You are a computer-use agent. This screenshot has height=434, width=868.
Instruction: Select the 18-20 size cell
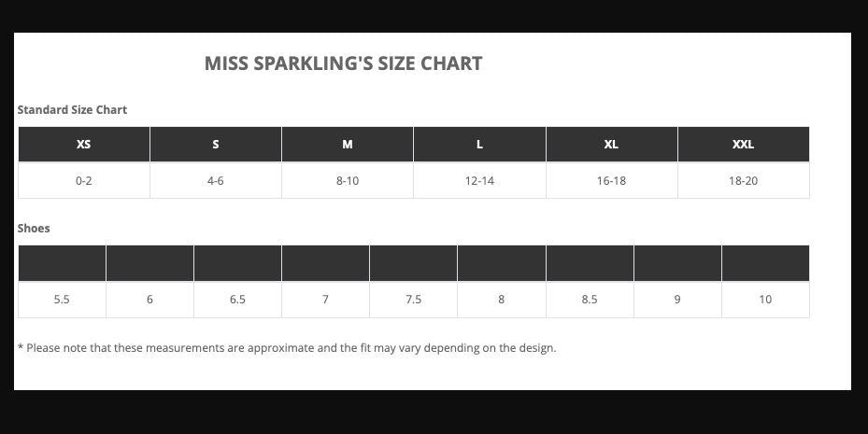744,180
